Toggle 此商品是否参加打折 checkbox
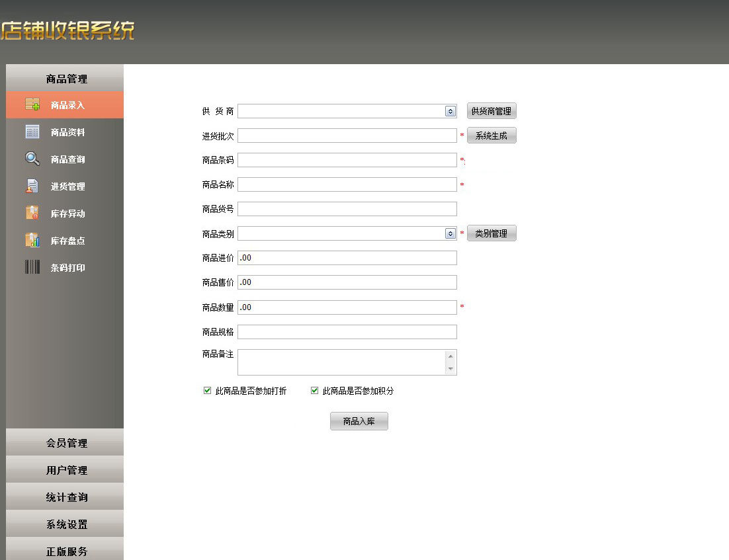The width and height of the screenshot is (729, 560). point(207,390)
